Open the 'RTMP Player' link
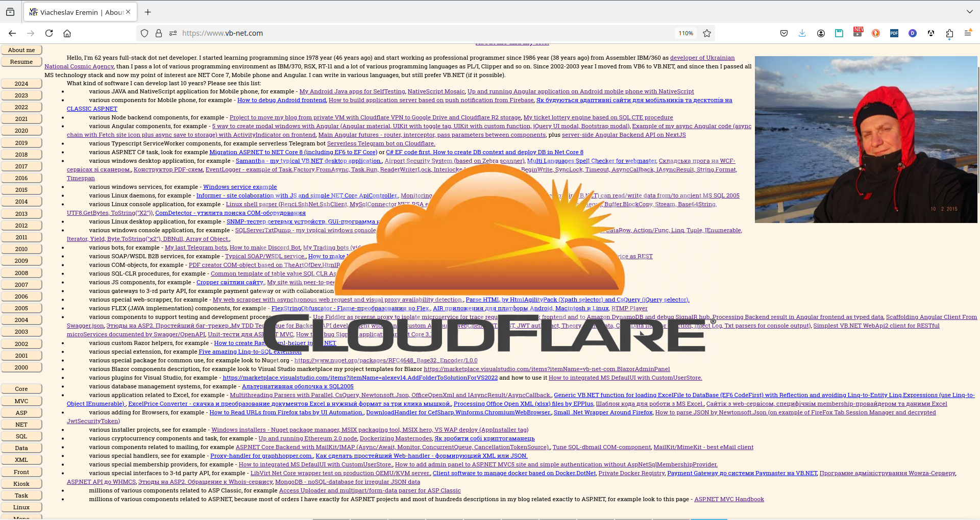The image size is (980, 520). pyautogui.click(x=629, y=308)
